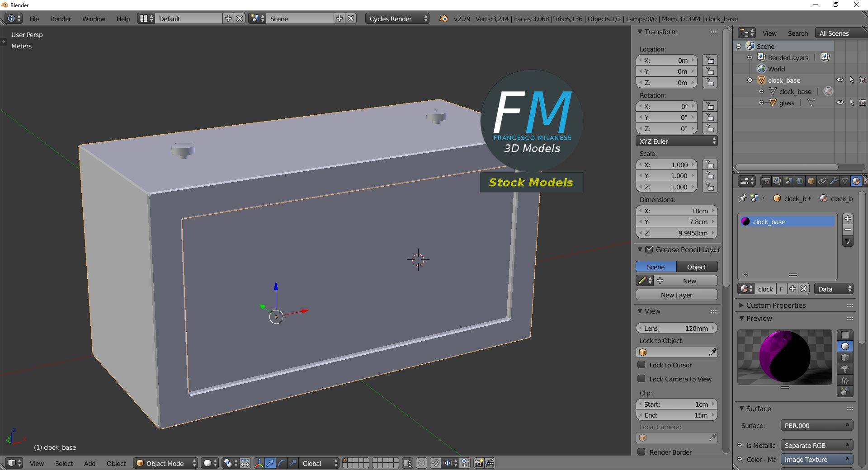
Task: Open material slot specials arrow menu
Action: pyautogui.click(x=848, y=241)
